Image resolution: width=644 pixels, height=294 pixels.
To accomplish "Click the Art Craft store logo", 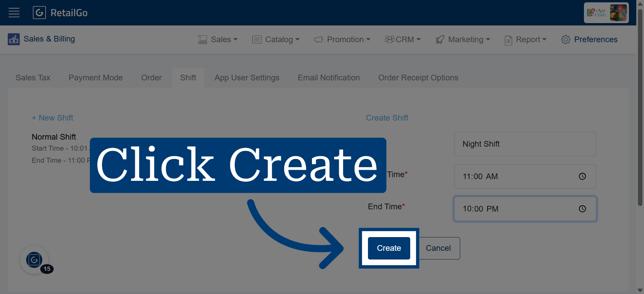I will pos(606,13).
